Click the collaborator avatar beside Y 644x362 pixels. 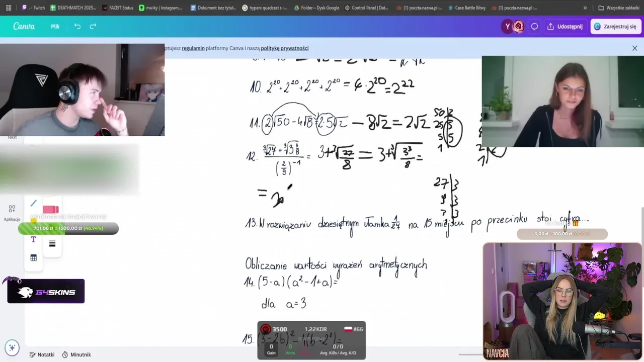coord(518,27)
